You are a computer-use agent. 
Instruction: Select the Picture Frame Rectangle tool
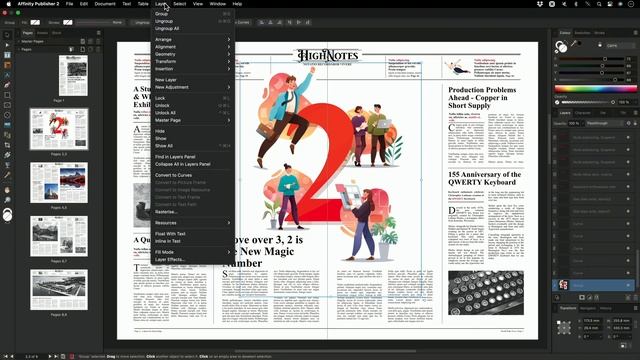7,105
